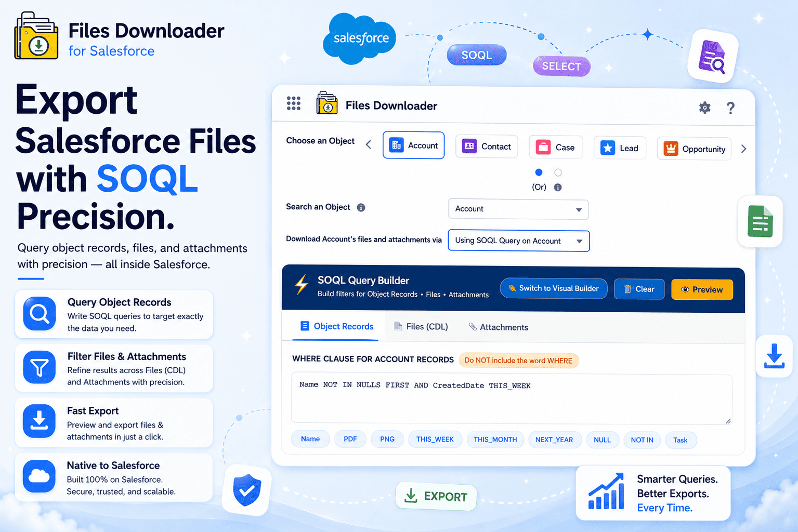Click the growth chart icon near Smarter Queries
The width and height of the screenshot is (798, 532).
(606, 491)
